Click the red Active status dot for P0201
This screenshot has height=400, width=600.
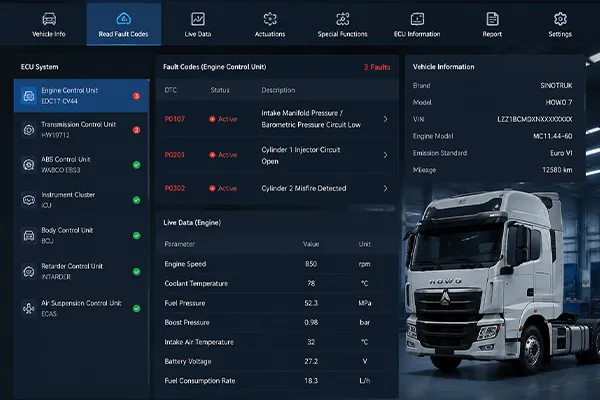point(212,155)
